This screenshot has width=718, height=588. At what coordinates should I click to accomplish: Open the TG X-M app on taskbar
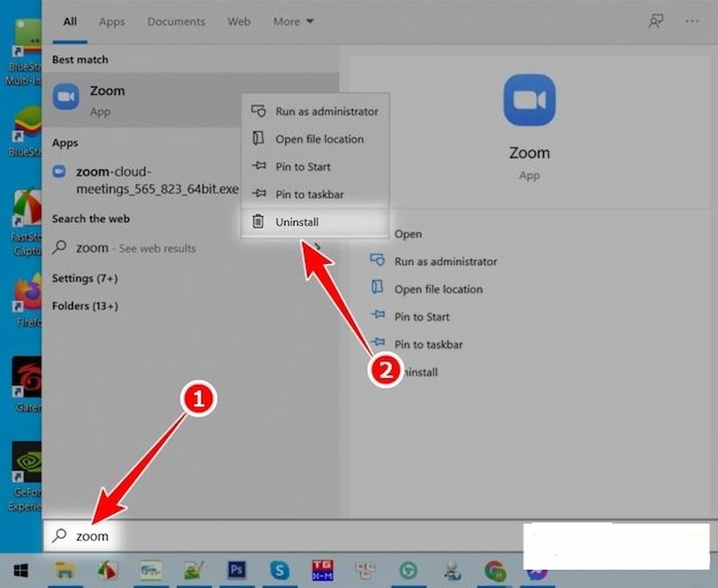coord(322,570)
